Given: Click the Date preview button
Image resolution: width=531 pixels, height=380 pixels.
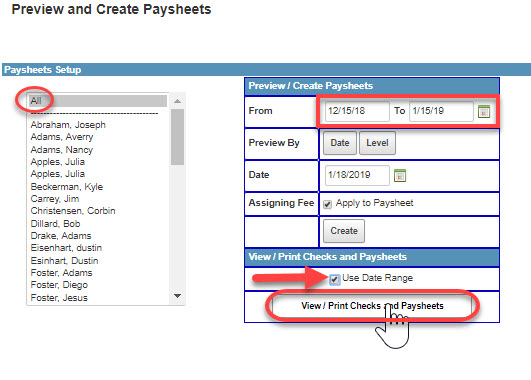Looking at the screenshot, I should (x=340, y=143).
